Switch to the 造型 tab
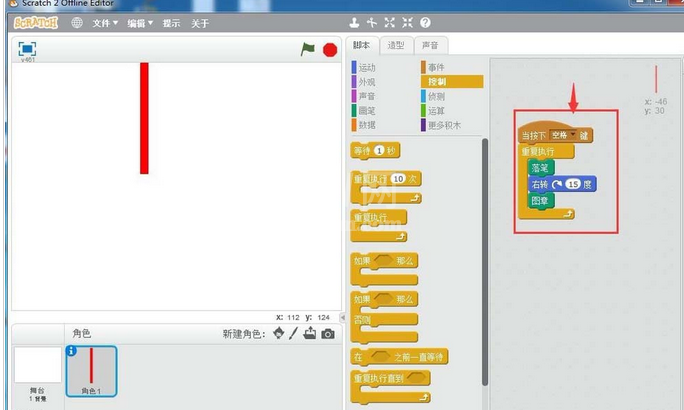The image size is (684, 410). pos(396,45)
